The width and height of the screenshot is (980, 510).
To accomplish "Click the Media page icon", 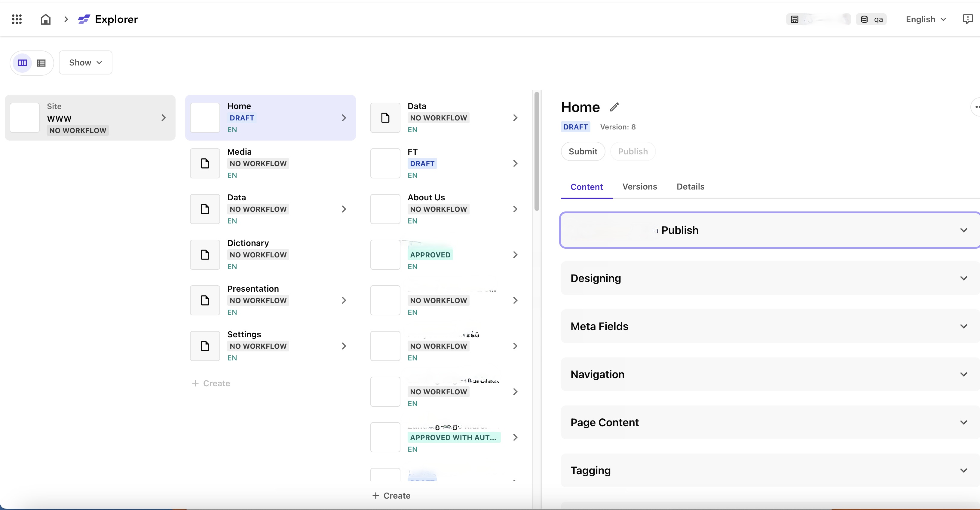I will pyautogui.click(x=205, y=163).
